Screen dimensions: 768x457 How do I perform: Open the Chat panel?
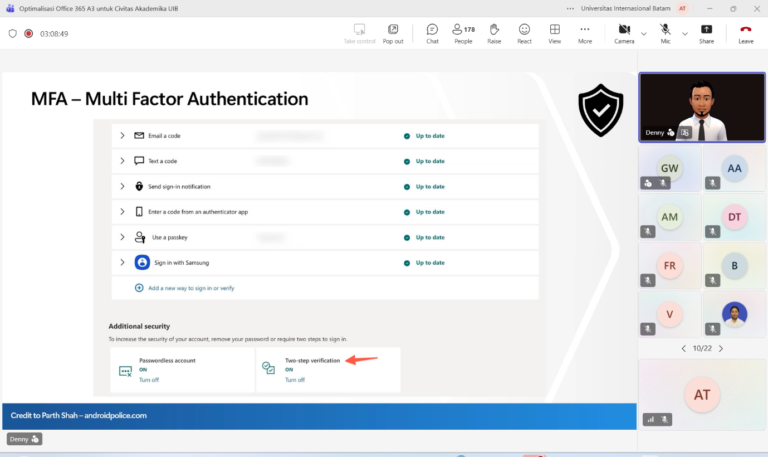(x=432, y=34)
